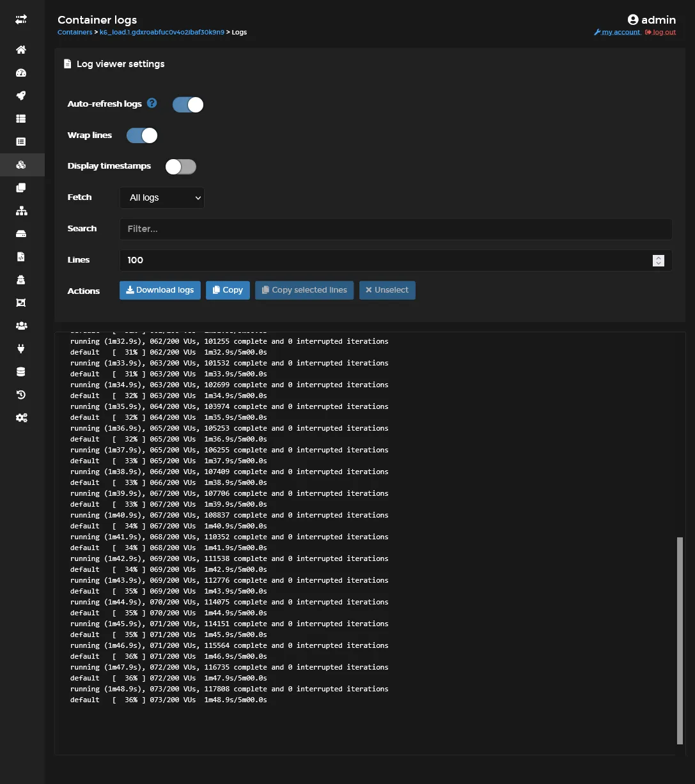Viewport: 695px width, 784px height.
Task: Open Containers breadcrumb link
Action: click(75, 32)
